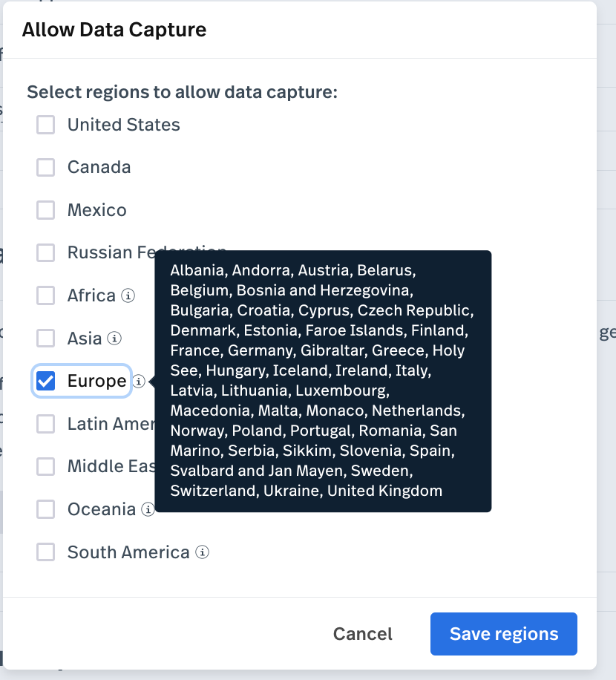Uncheck the Europe checkbox

[x=45, y=381]
